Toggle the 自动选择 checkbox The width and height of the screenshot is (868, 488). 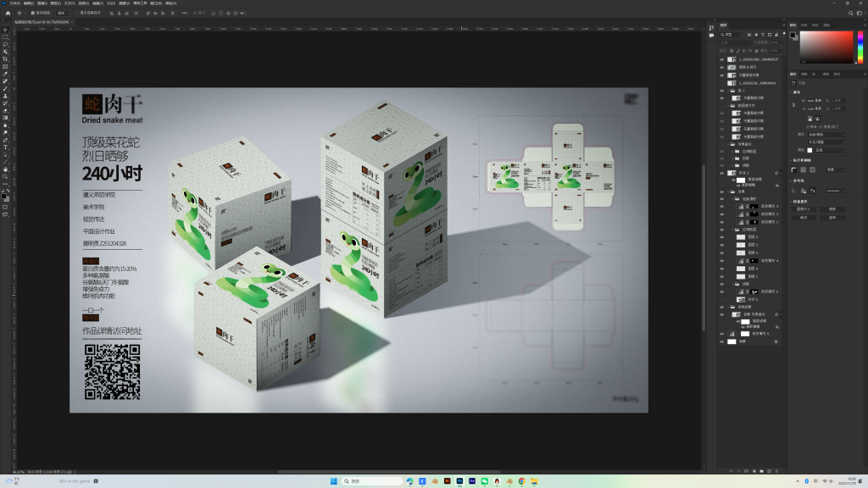33,14
